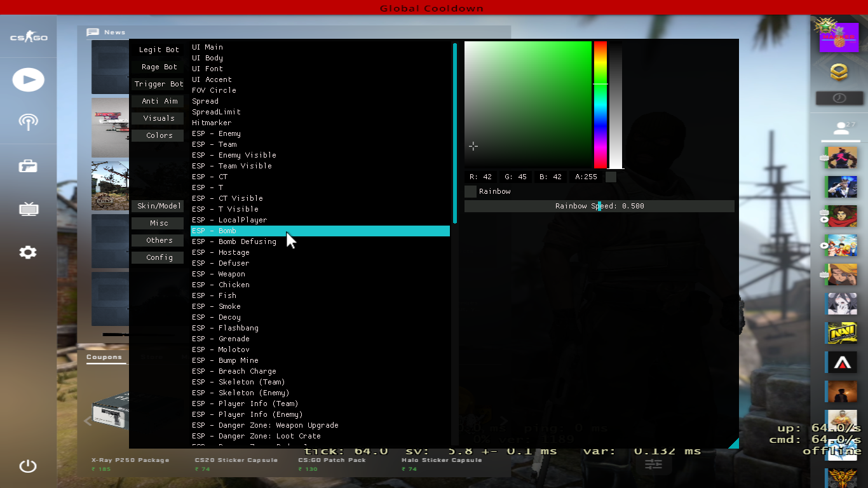Click the CS:GO logo icon
868x488 pixels.
(29, 37)
